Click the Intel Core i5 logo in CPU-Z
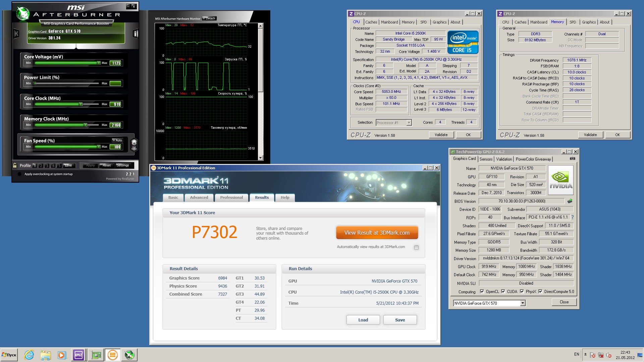Image resolution: width=644 pixels, height=362 pixels. tap(463, 42)
